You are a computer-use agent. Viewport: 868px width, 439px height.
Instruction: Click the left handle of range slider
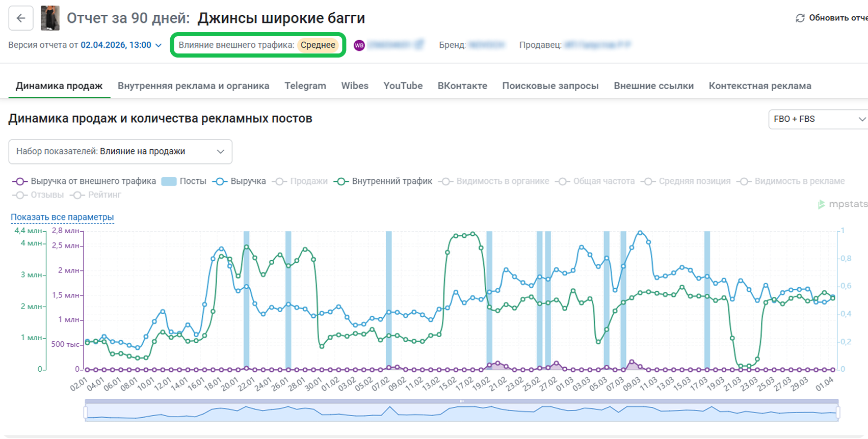coord(85,412)
